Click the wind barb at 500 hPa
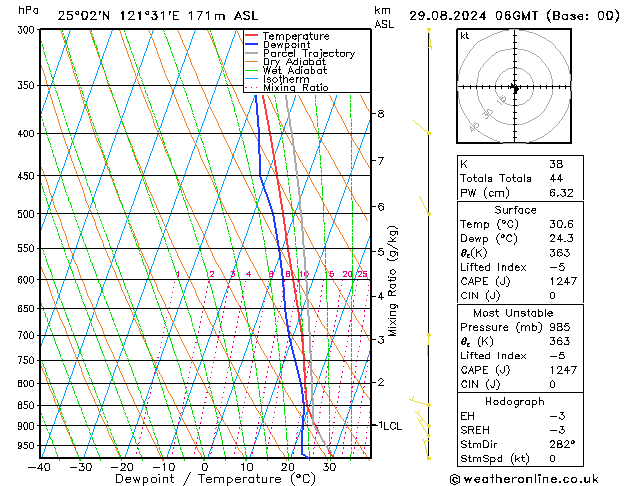629x486 pixels. (424, 205)
